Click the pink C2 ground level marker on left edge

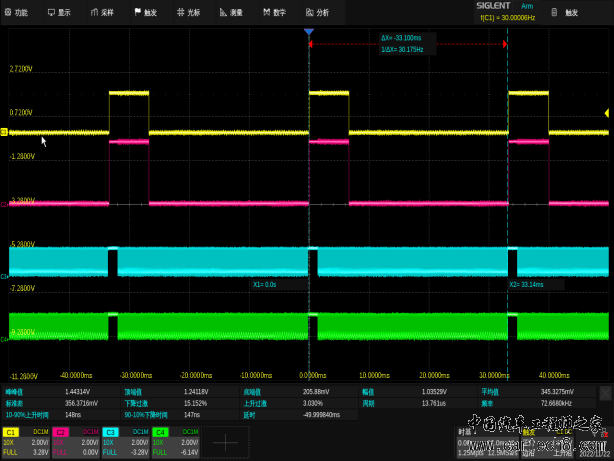point(4,204)
